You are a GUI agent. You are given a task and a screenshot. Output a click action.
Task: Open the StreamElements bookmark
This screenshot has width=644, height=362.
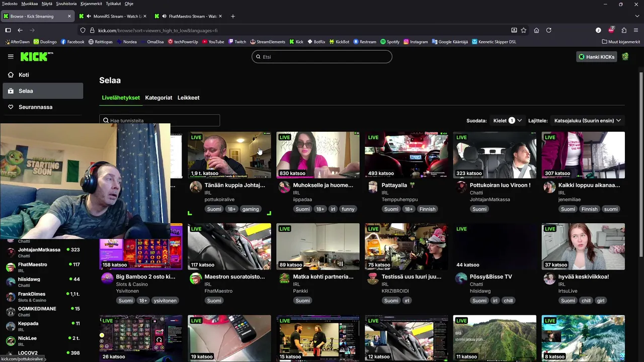(267, 42)
